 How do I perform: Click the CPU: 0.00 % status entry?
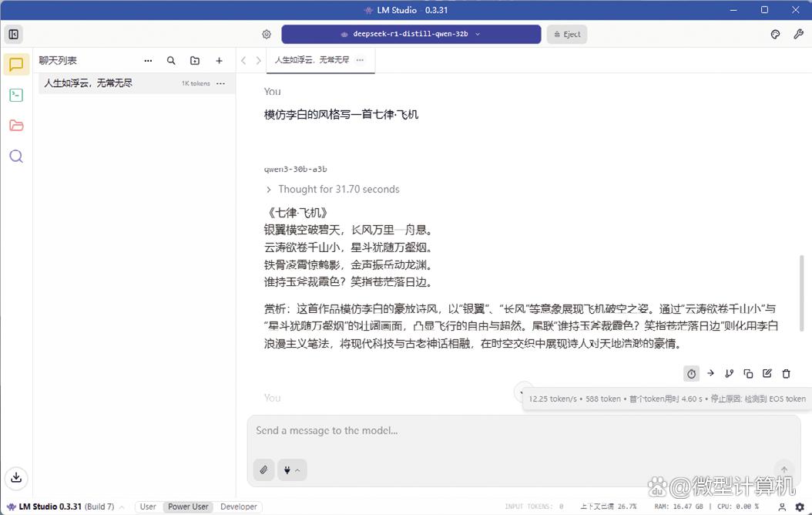(737, 507)
